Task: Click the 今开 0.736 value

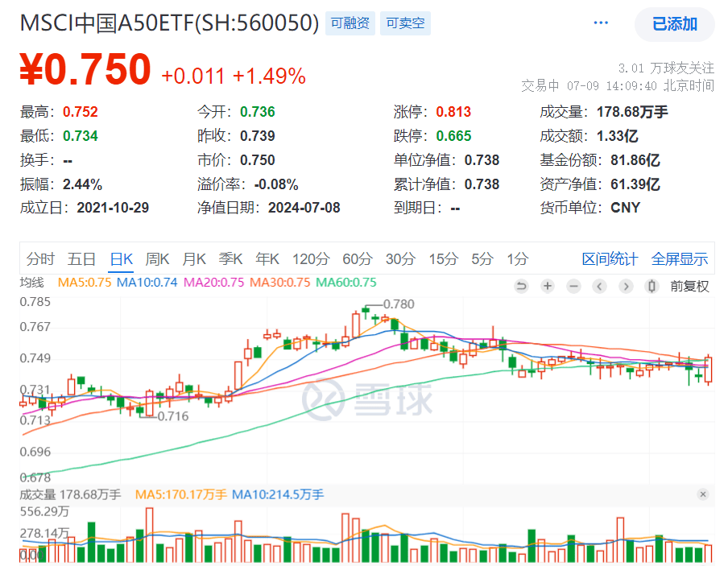Action: click(x=258, y=112)
